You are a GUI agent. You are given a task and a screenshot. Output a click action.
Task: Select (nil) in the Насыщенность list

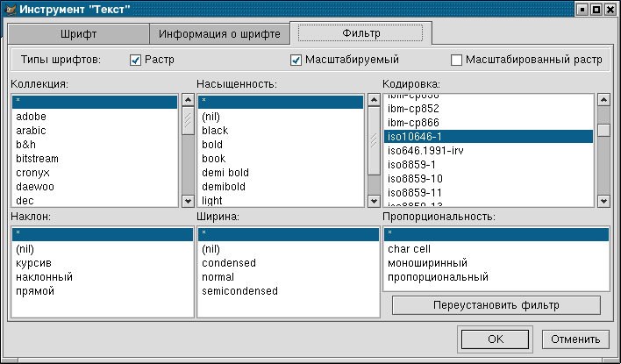[x=281, y=117]
